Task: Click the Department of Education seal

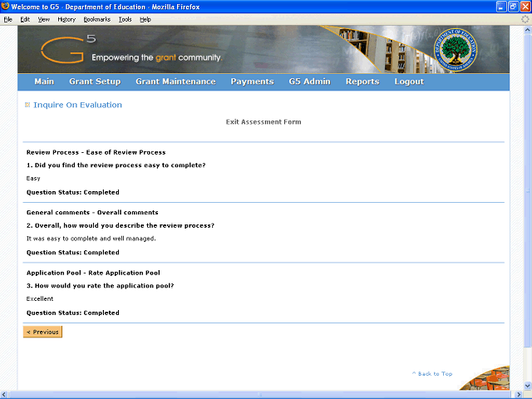Action: click(456, 50)
